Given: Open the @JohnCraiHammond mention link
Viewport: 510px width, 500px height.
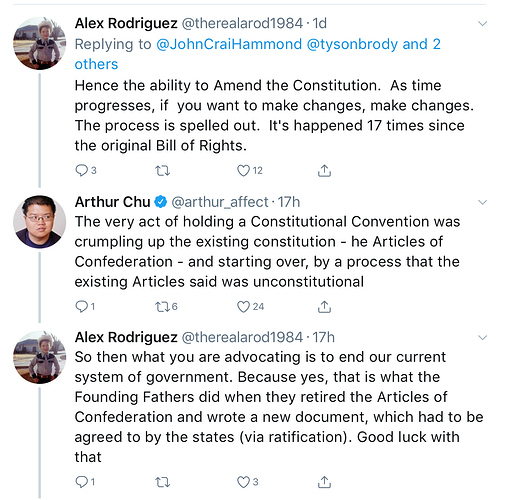Looking at the screenshot, I should [229, 44].
